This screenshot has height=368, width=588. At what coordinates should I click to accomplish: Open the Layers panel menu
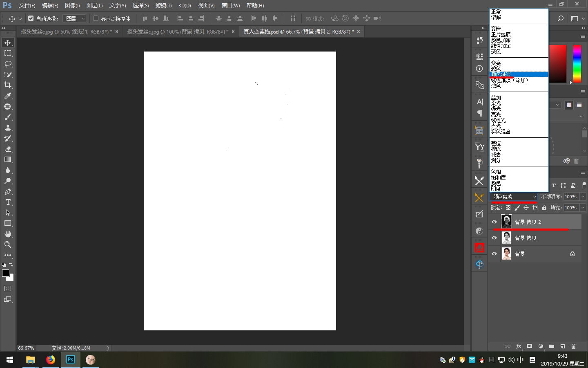(583, 173)
